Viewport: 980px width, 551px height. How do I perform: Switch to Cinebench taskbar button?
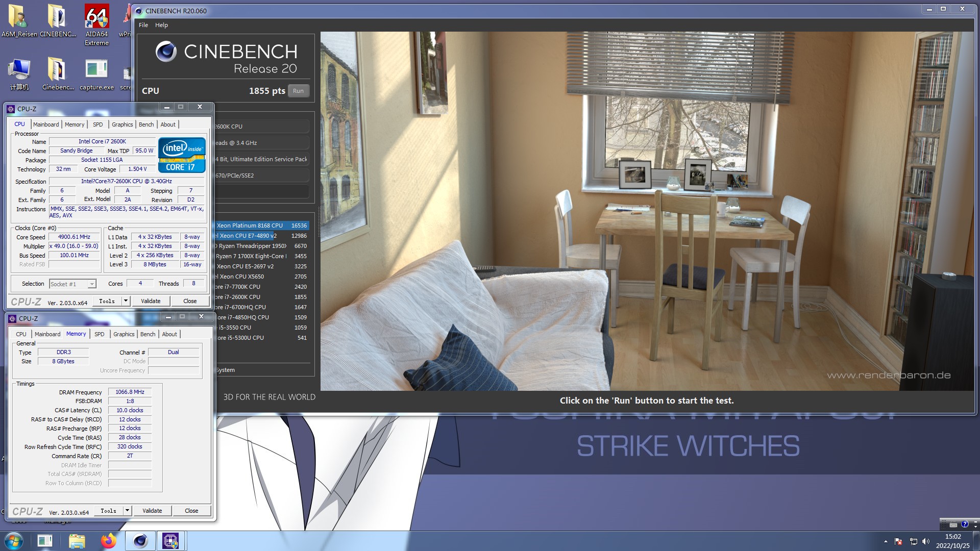[140, 541]
